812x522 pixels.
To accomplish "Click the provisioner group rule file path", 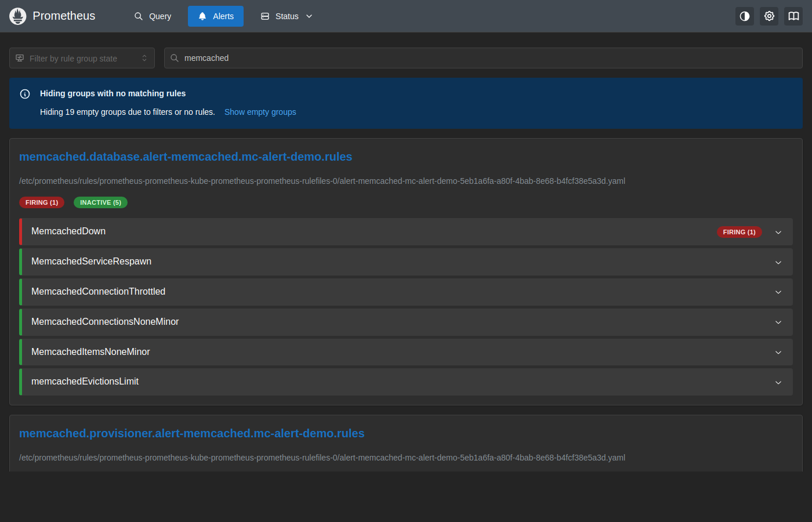I will tap(322, 458).
